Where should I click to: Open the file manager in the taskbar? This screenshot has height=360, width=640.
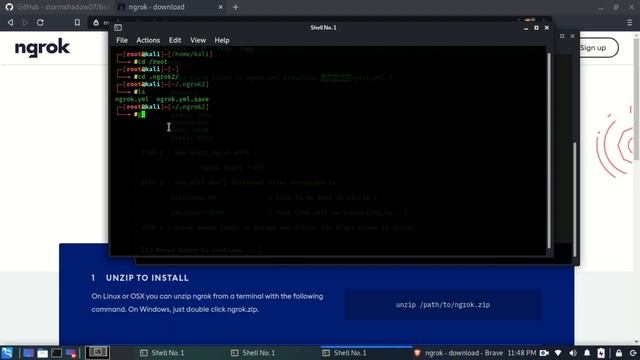(x=42, y=353)
